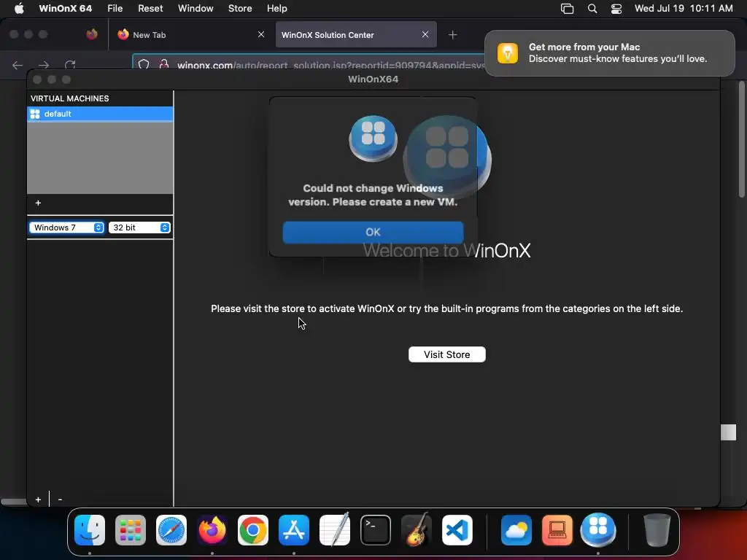Click the date and time display
This screenshot has height=560, width=747.
pyautogui.click(x=684, y=9)
